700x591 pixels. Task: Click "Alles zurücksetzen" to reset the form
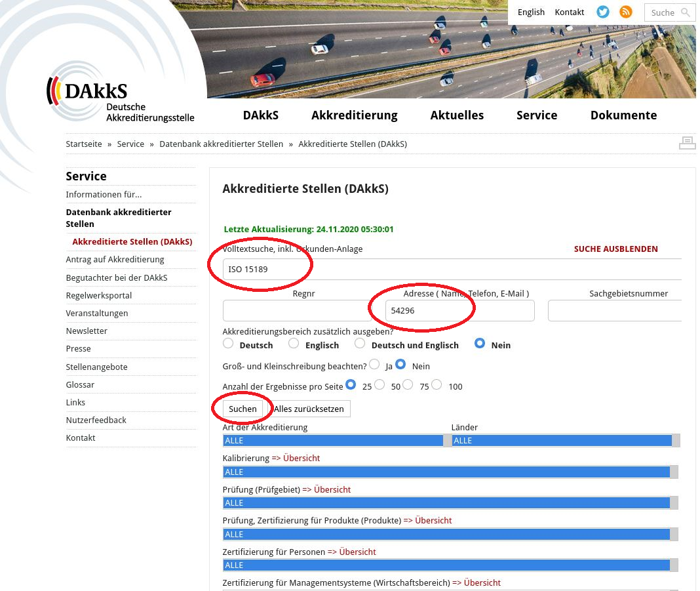point(309,409)
